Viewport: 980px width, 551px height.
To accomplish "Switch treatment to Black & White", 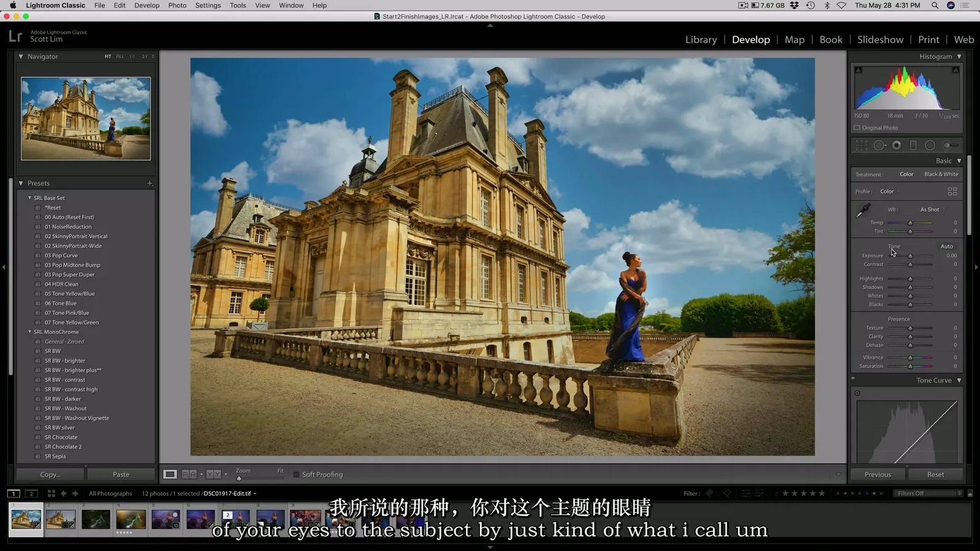I will (x=941, y=174).
